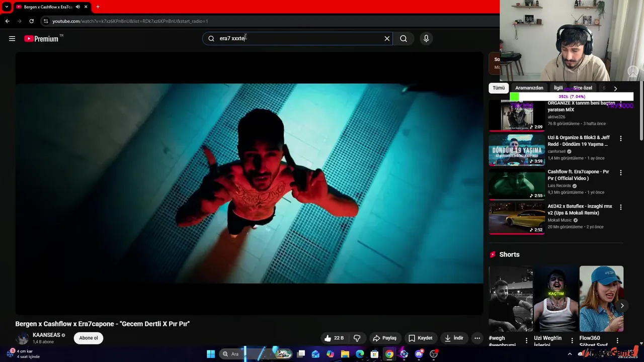Open Ati242 x Batuflex inzaghi thumbnail

517,219
